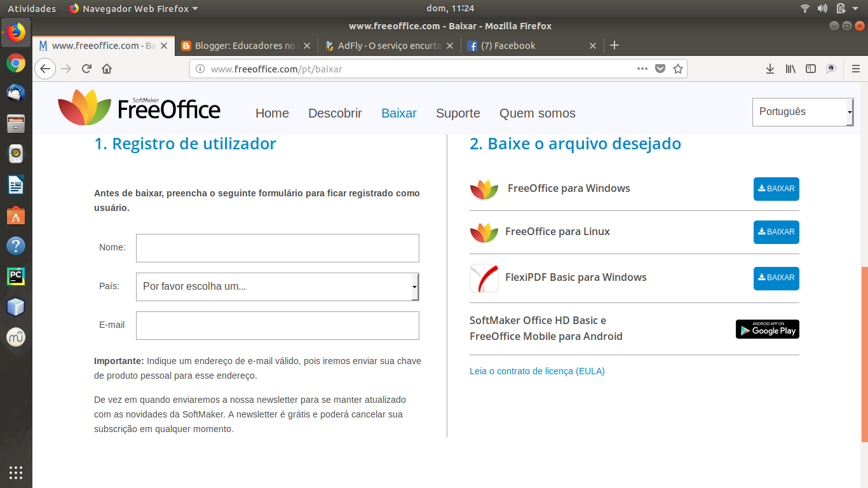Click BAIXAR for FreeOffice para Windows
The height and width of the screenshot is (488, 868).
[x=776, y=189]
